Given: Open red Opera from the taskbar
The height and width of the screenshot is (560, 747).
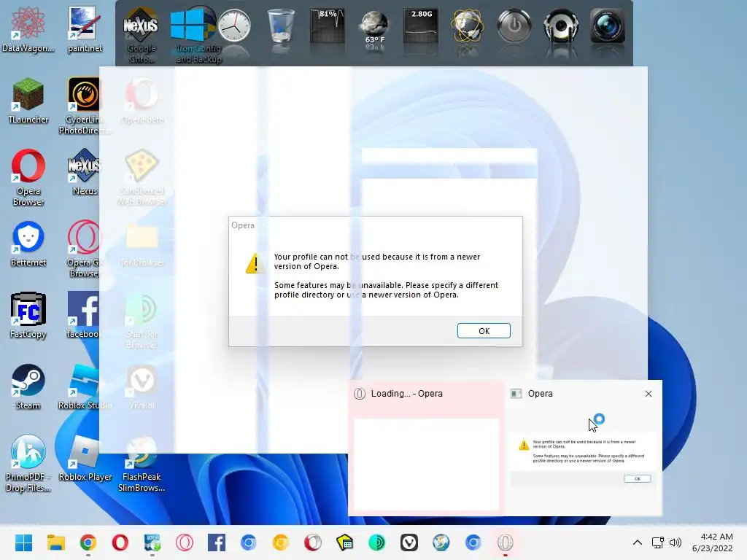Looking at the screenshot, I should click(120, 542).
